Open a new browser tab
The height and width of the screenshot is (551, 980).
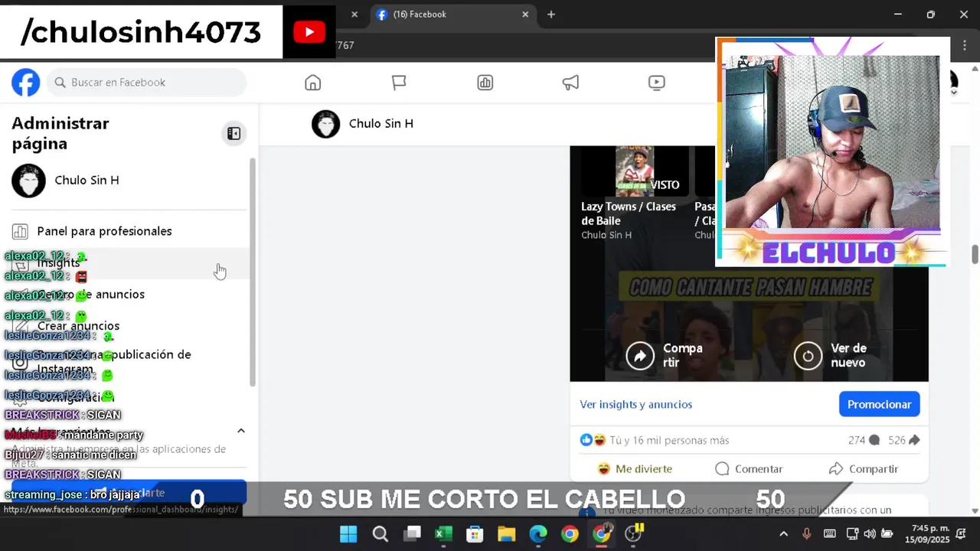click(x=550, y=15)
